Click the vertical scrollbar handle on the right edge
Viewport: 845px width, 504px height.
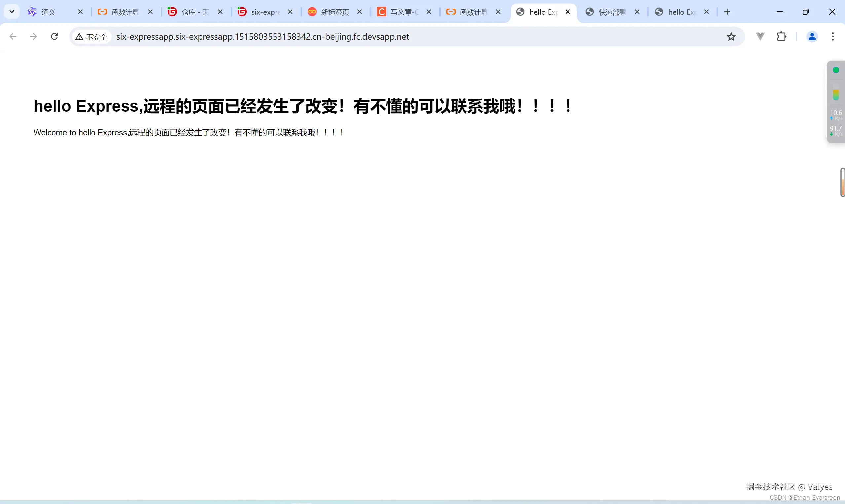click(x=843, y=183)
